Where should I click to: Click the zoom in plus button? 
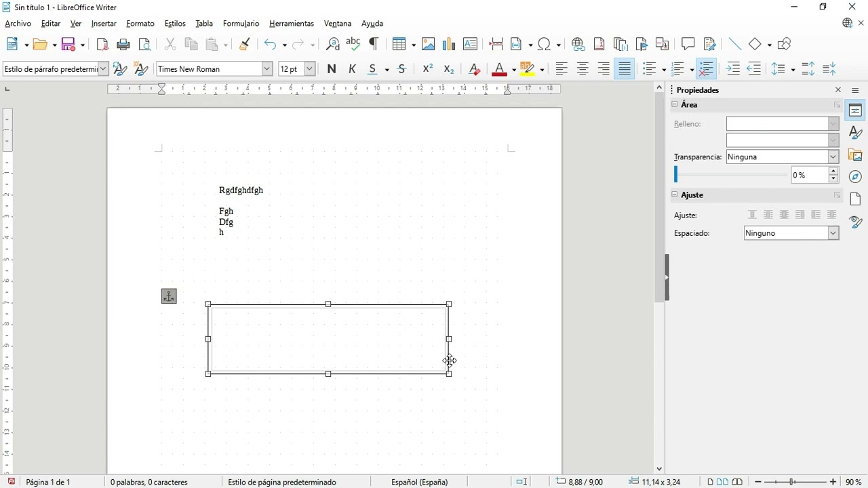click(833, 482)
